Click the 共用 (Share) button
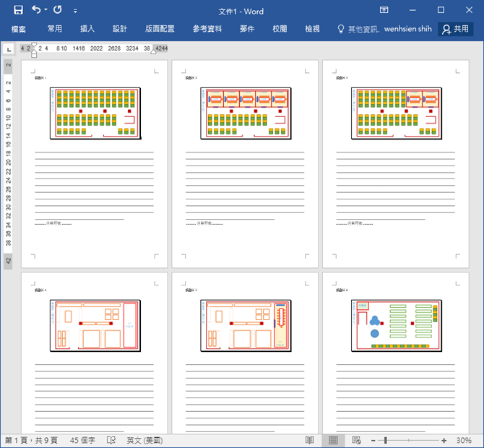484x448 pixels. [456, 29]
